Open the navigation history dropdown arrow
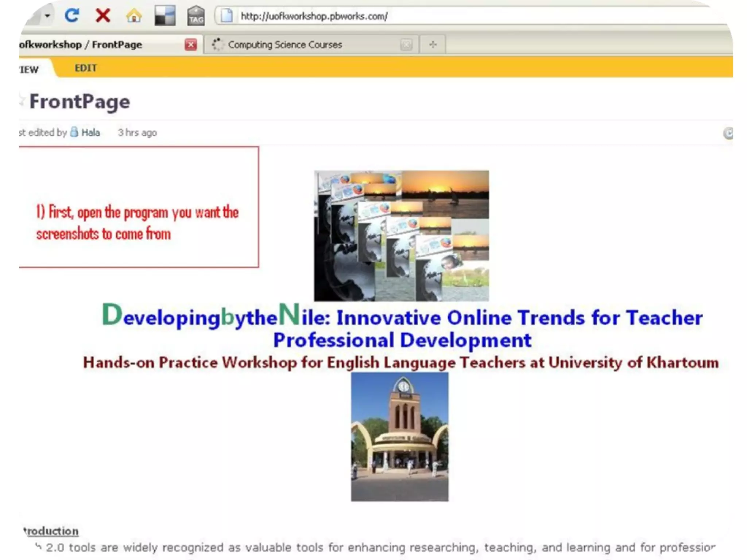This screenshot has height=560, width=747. [47, 16]
